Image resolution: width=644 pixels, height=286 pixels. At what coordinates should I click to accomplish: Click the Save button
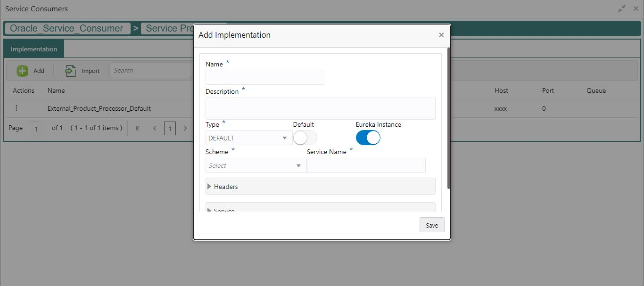pyautogui.click(x=432, y=225)
